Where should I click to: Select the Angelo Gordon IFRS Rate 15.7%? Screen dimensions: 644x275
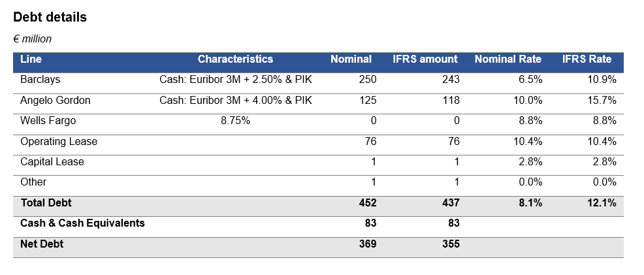tap(602, 101)
